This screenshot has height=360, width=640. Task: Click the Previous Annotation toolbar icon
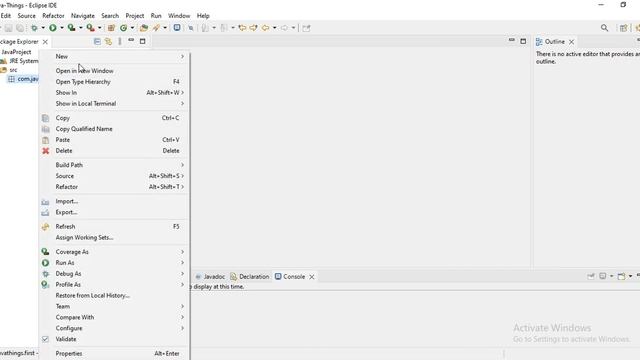(224, 28)
